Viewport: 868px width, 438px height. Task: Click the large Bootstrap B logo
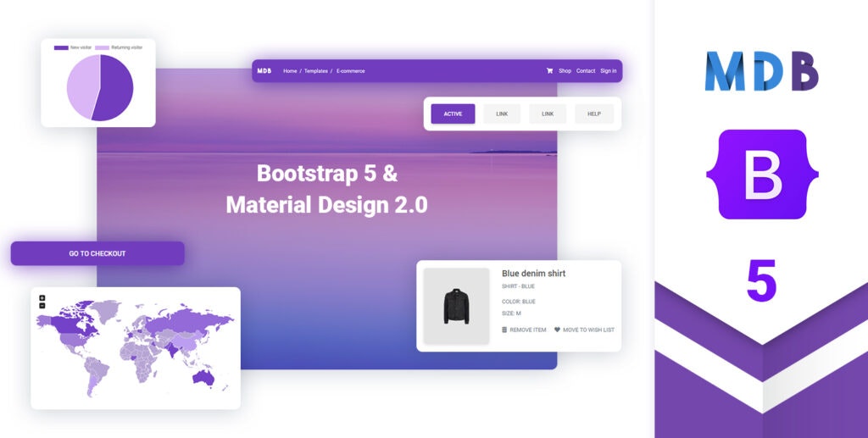coord(761,175)
